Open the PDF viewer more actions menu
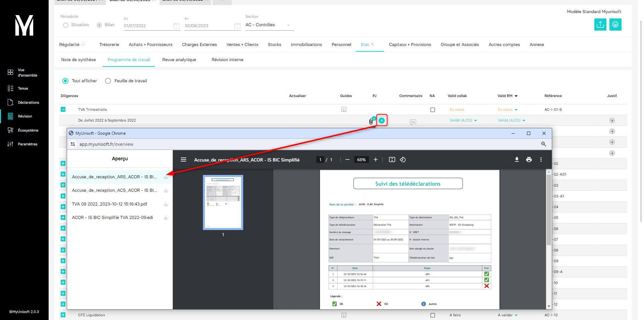 point(541,159)
